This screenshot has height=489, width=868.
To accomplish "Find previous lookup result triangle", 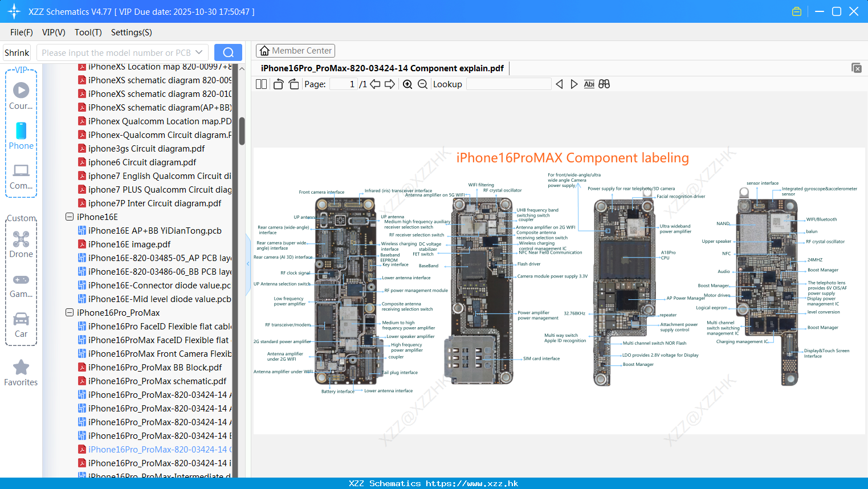I will tap(559, 84).
